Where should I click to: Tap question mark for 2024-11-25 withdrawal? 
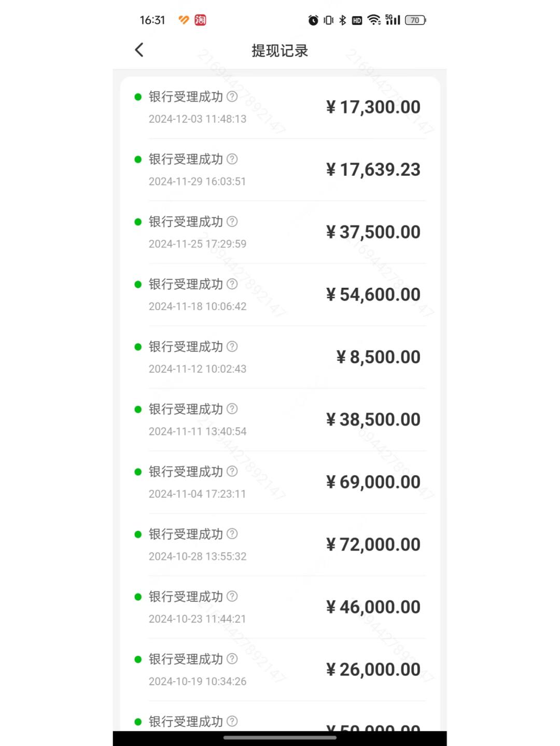pyautogui.click(x=232, y=221)
